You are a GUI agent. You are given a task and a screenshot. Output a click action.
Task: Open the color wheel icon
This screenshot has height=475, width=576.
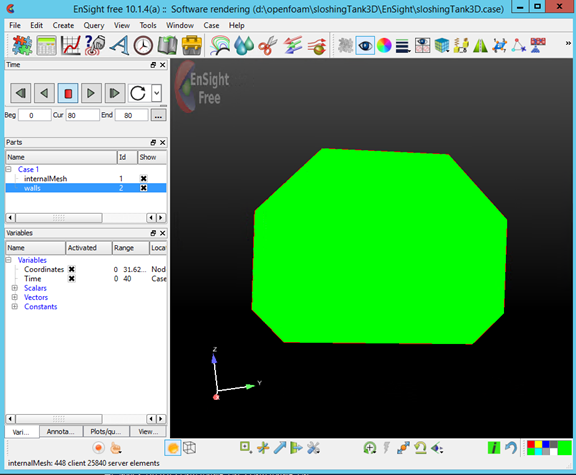[384, 46]
